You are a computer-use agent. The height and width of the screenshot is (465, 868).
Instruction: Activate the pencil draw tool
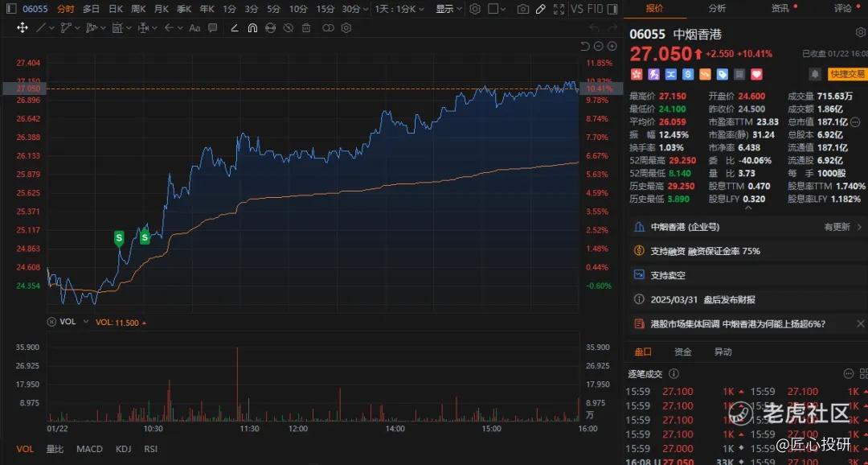[x=541, y=9]
